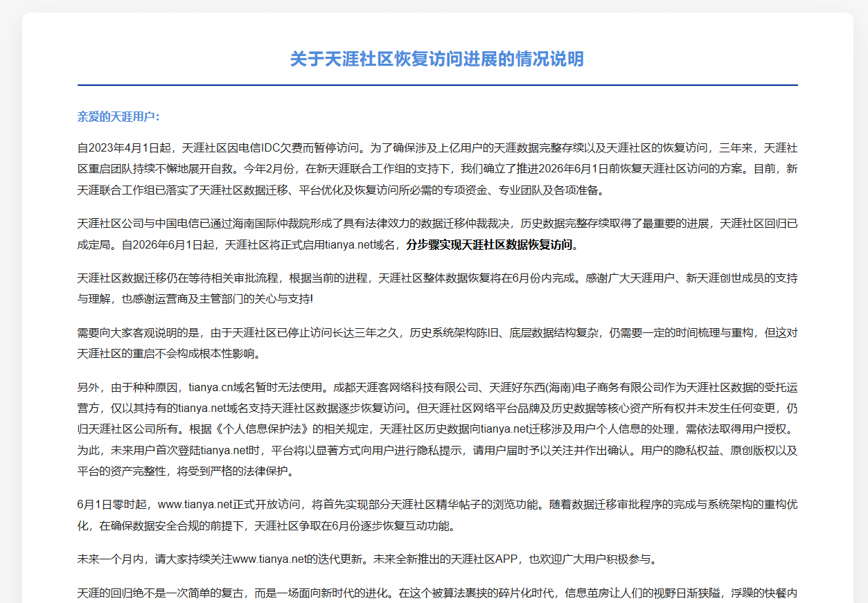Click the bold text 分步骤实现天涯社区数据恢复访问

pos(489,244)
